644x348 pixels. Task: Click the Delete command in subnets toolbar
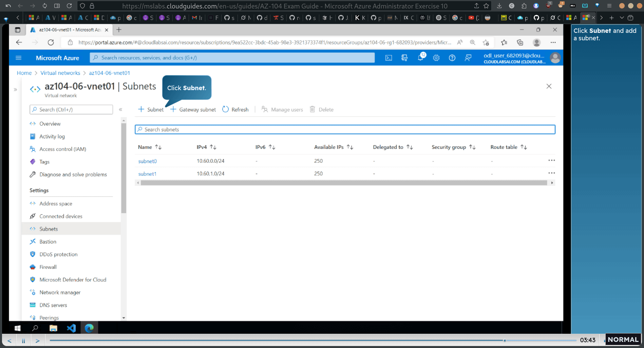pos(322,109)
